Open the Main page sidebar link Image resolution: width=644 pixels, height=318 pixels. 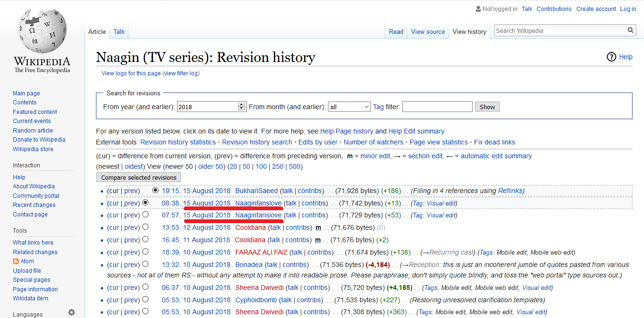click(26, 93)
